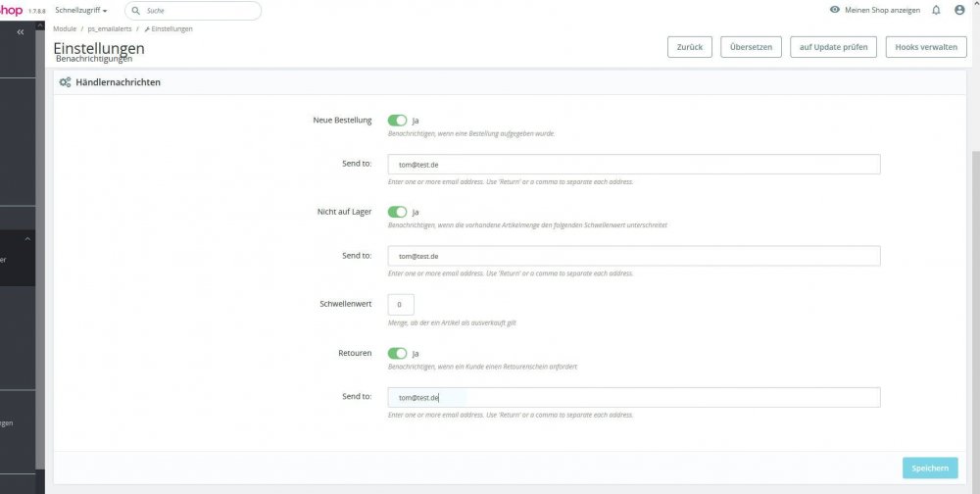Toggle Neue Bestellung notification switch
The height and width of the screenshot is (494, 980).
coord(397,121)
